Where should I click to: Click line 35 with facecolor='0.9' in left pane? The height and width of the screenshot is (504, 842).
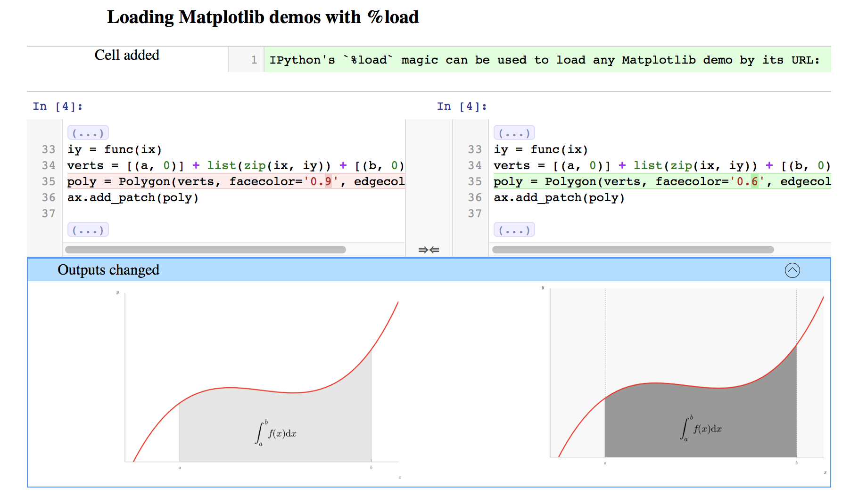click(236, 181)
